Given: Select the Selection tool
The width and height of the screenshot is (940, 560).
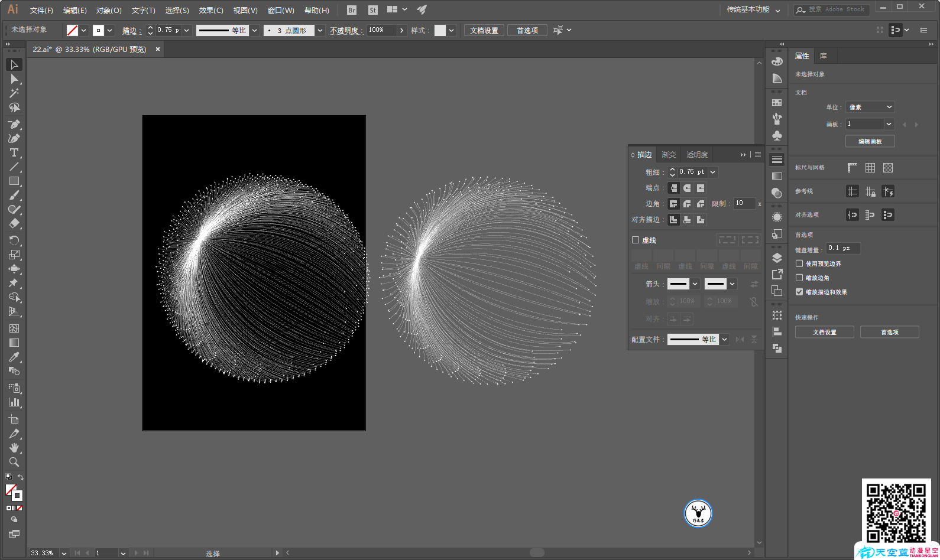Looking at the screenshot, I should point(14,64).
